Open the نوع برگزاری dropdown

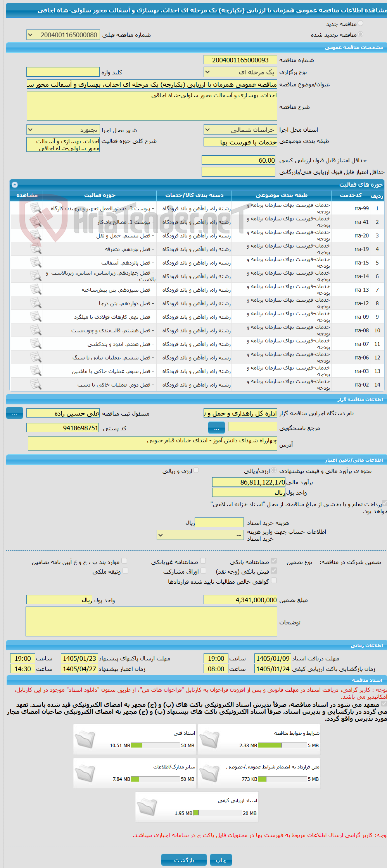point(240,72)
